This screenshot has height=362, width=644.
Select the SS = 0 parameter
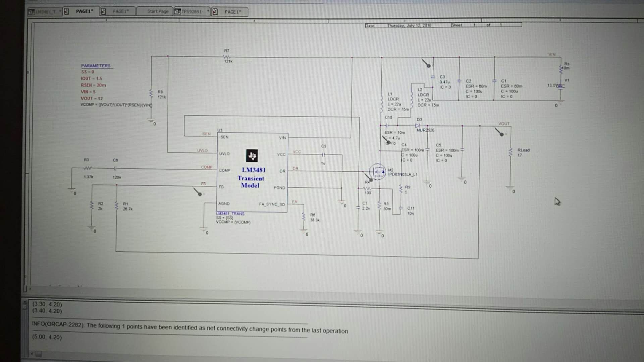click(88, 72)
